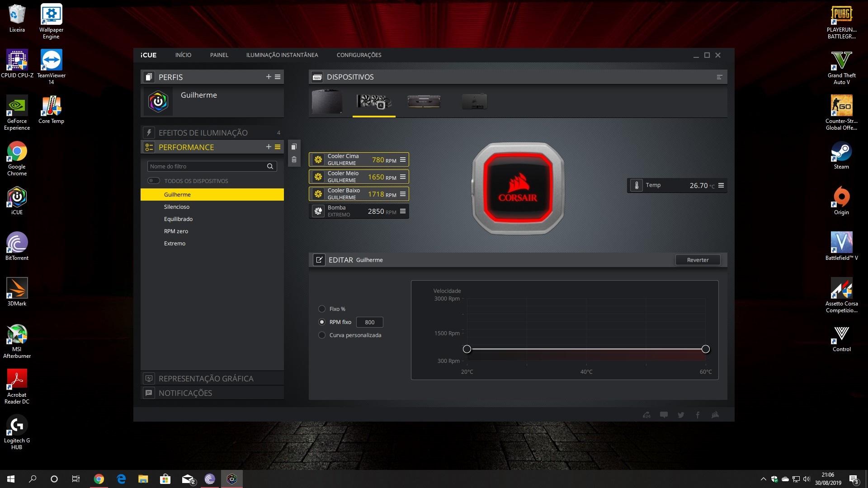Click the Cooler Cima fan icon
The height and width of the screenshot is (488, 868).
(318, 160)
